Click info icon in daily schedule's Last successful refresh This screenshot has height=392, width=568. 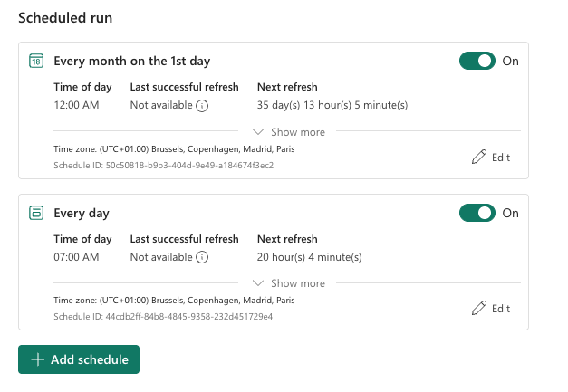[x=203, y=258]
